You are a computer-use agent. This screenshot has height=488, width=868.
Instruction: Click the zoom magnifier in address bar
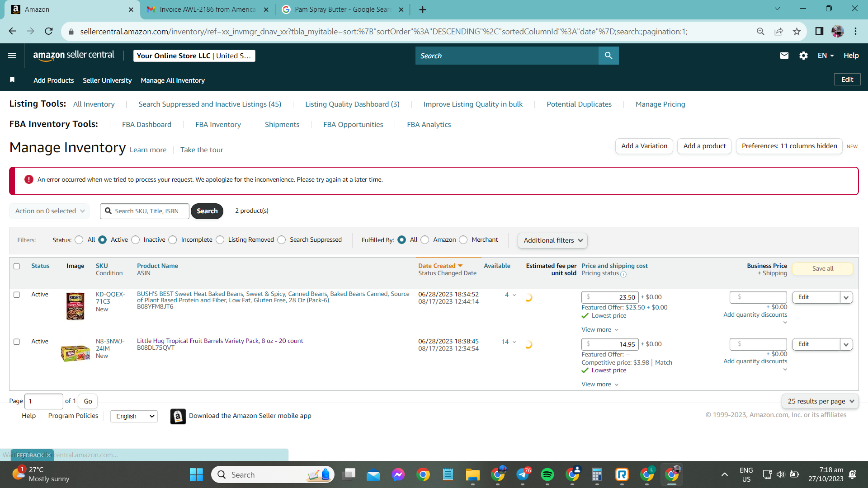[760, 31]
